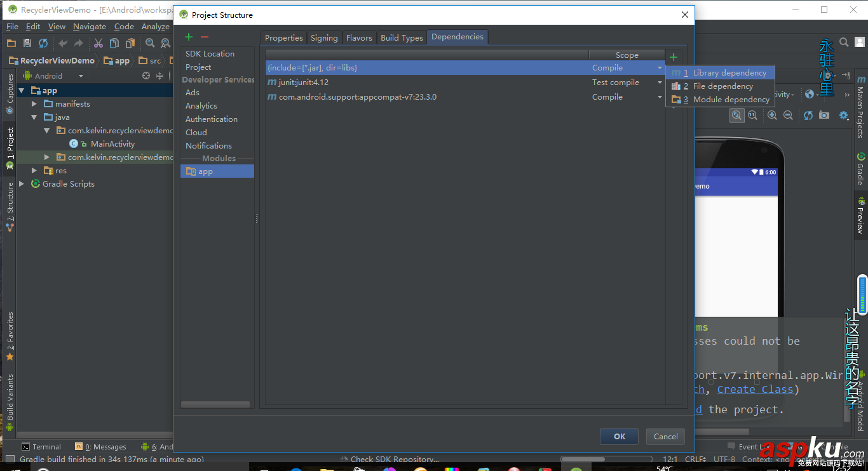Open the Favorites tool window

pos(10,336)
